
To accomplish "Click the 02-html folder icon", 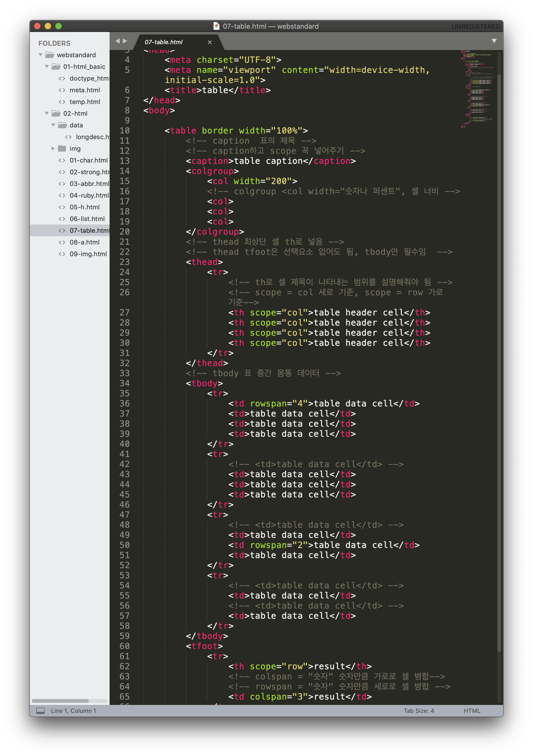I will pyautogui.click(x=56, y=113).
